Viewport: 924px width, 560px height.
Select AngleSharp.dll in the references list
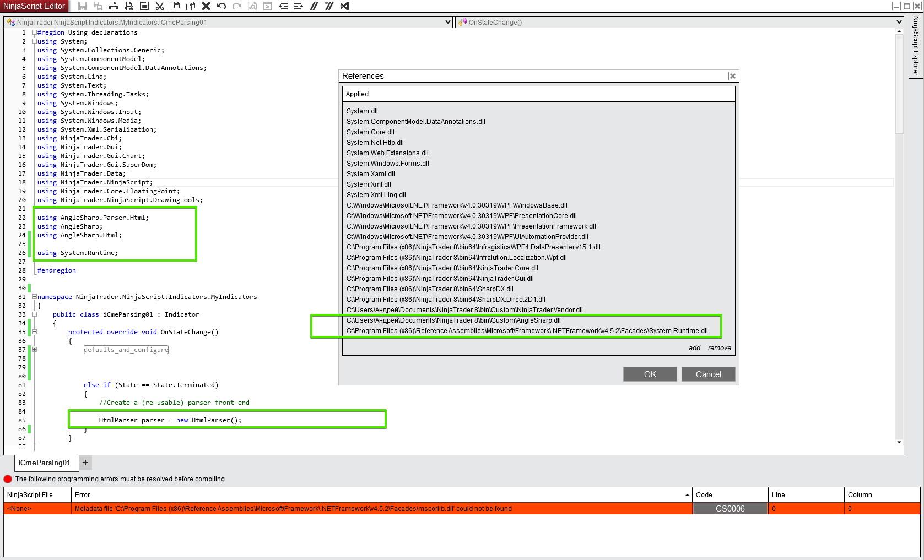click(453, 320)
